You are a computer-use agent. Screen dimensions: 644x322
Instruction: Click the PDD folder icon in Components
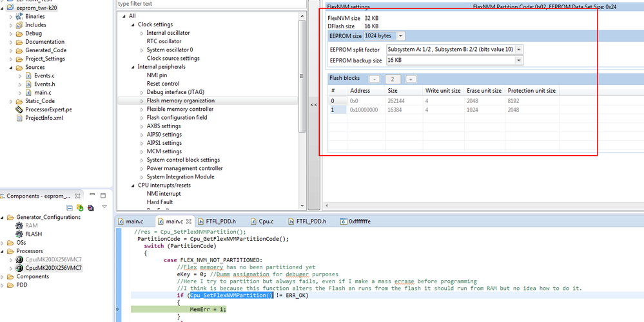10,285
